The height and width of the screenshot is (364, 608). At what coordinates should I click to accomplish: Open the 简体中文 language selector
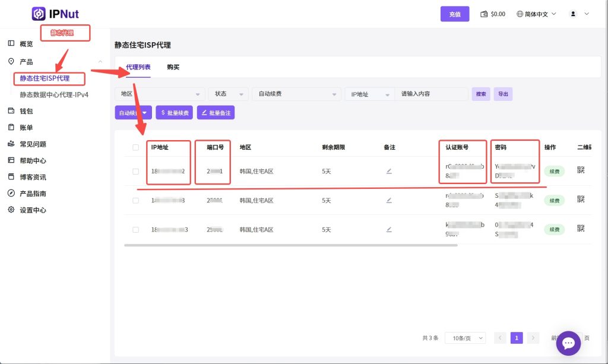536,14
